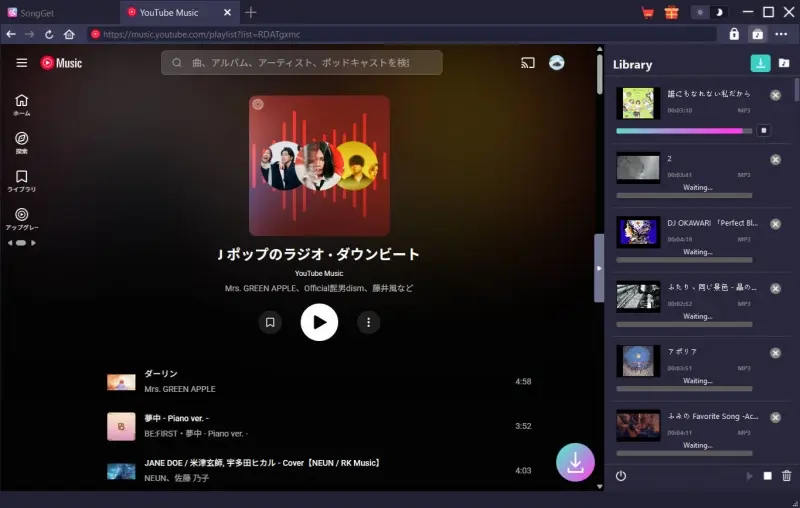Delete all downloads with trash icon

click(x=786, y=476)
